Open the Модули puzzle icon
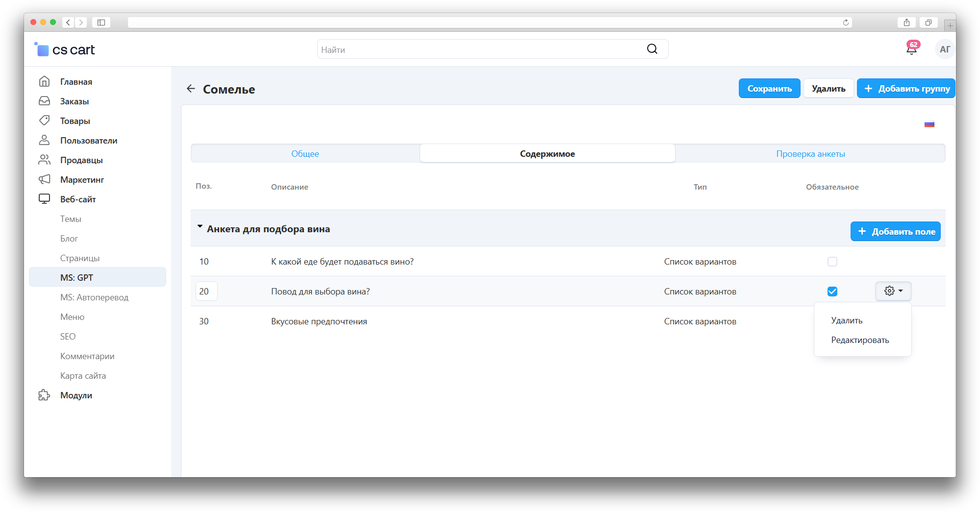This screenshot has height=512, width=980. coord(44,395)
